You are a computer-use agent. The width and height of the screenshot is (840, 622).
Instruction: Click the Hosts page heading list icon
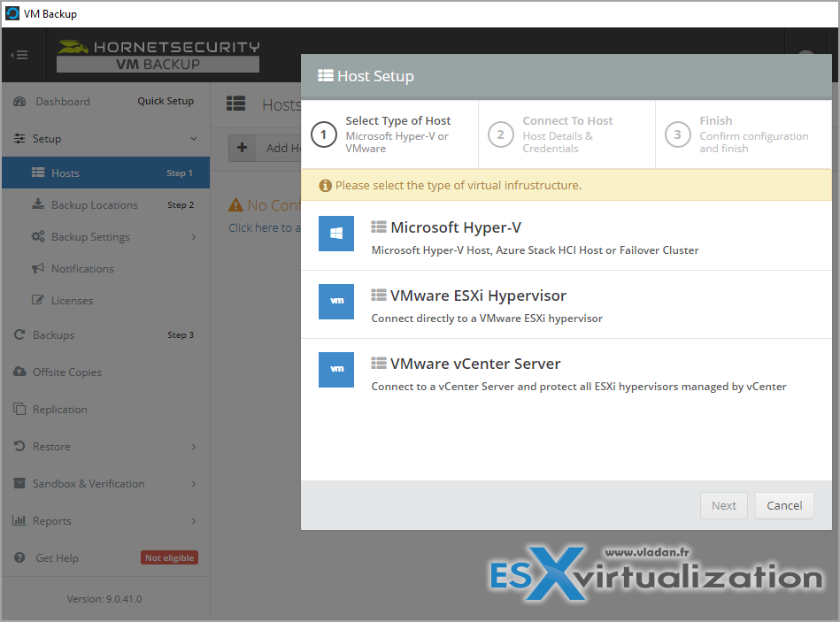[235, 104]
